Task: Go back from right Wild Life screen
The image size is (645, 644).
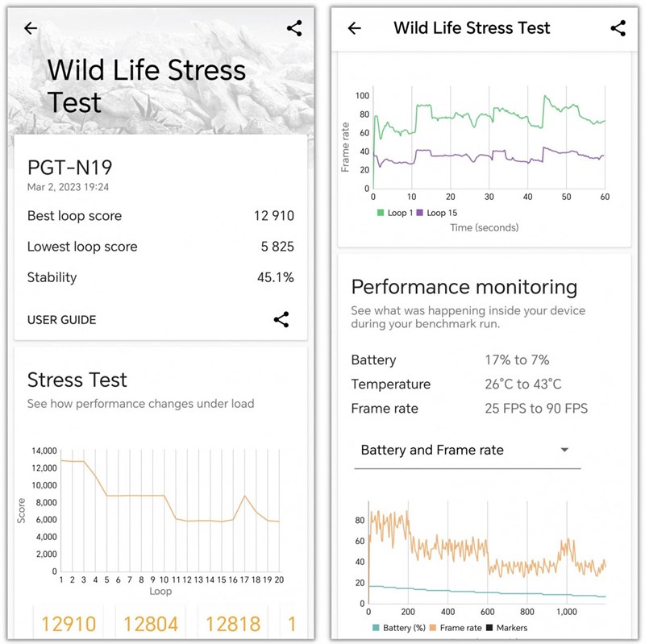Action: 354,28
